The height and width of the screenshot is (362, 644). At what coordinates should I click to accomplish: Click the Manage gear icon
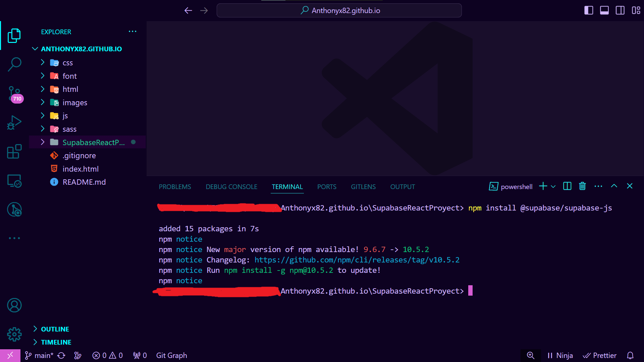(14, 334)
